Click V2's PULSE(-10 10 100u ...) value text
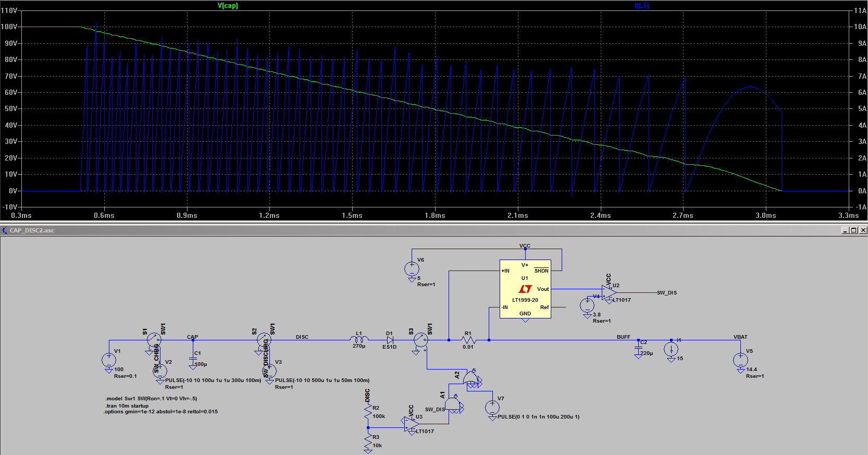This screenshot has width=868, height=455. click(x=213, y=380)
